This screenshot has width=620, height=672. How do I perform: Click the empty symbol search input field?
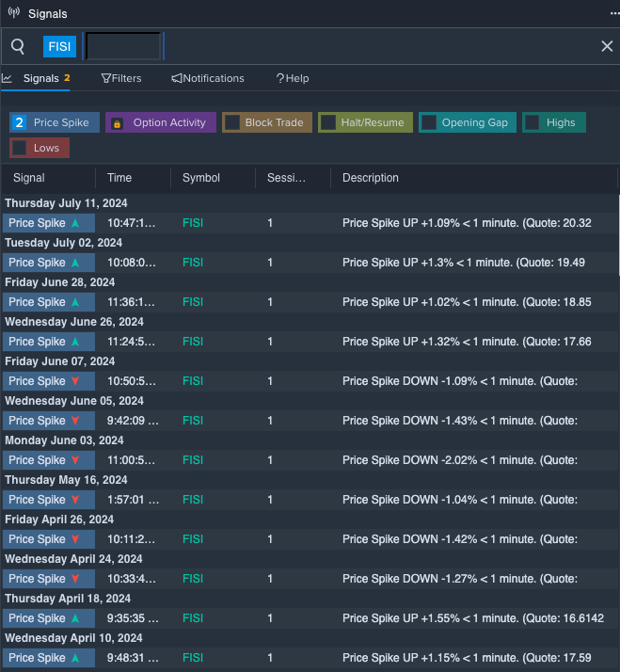[x=123, y=46]
